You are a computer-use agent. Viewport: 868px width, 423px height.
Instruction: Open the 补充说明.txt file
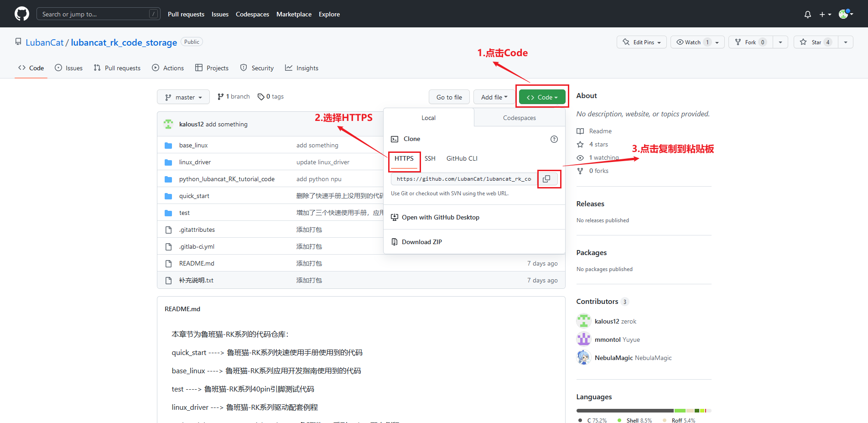pyautogui.click(x=196, y=280)
